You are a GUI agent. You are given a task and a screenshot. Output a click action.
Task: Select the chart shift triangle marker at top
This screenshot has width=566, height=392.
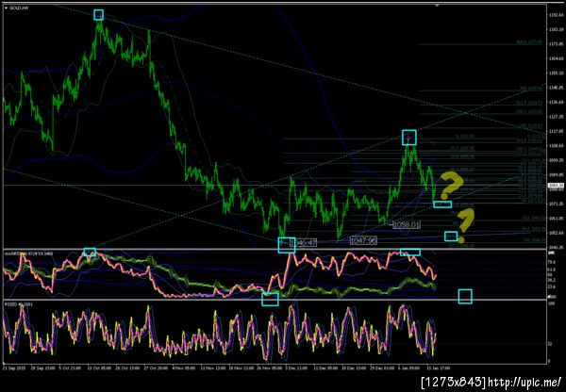(438, 6)
